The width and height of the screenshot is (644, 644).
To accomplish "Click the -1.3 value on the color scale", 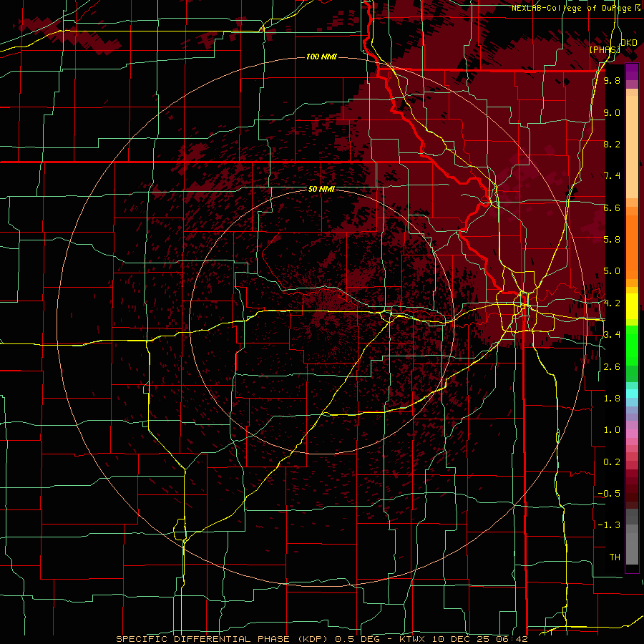I will [609, 525].
